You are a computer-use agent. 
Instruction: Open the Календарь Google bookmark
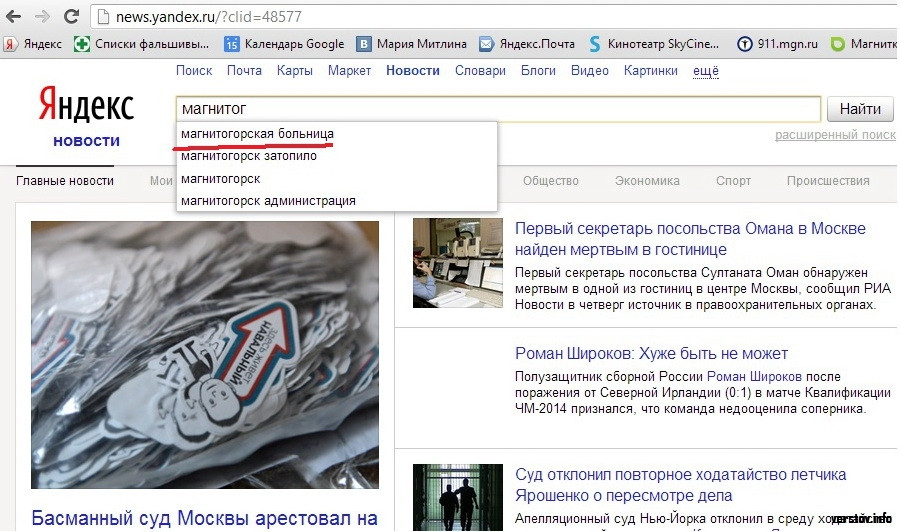284,44
